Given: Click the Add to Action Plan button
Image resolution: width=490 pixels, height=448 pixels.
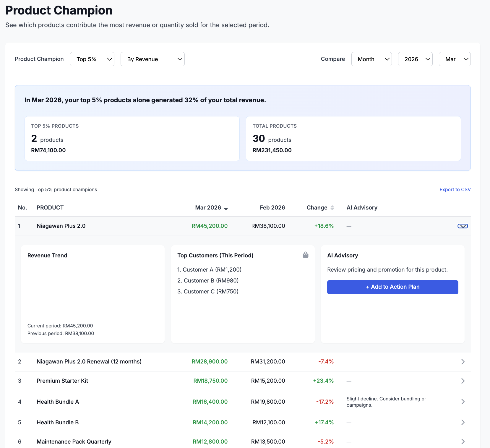Looking at the screenshot, I should coord(392,287).
